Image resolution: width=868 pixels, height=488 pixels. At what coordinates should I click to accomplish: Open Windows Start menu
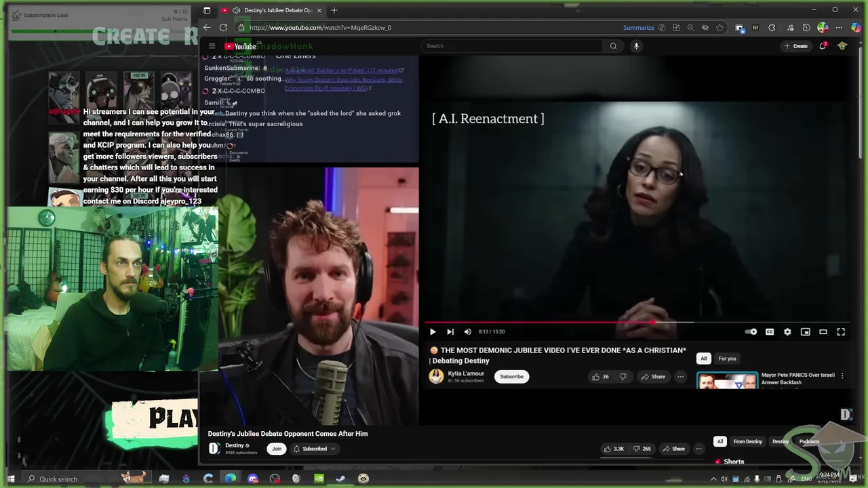pyautogui.click(x=11, y=479)
